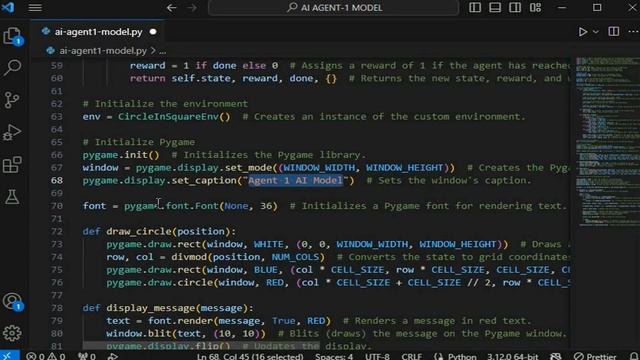Image resolution: width=640 pixels, height=360 pixels.
Task: Click window = pygame.display.set_mode on line 67
Action: [269, 168]
